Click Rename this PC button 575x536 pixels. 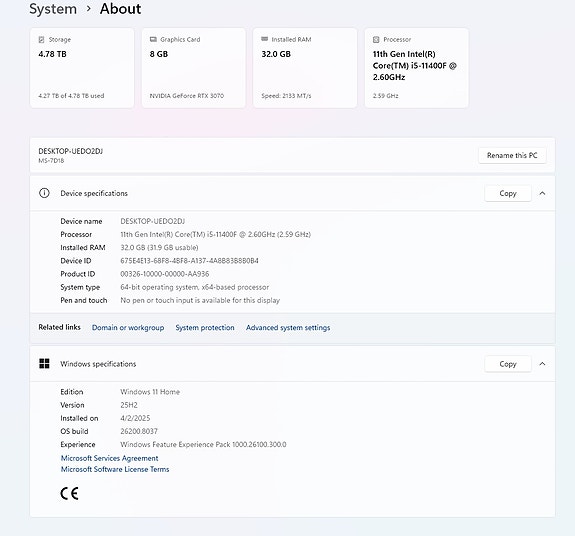[x=512, y=155]
